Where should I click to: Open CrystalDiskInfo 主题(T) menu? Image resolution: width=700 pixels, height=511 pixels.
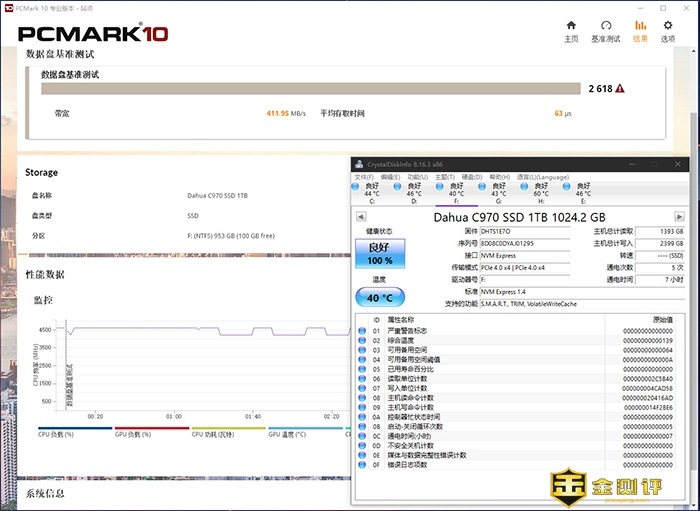click(x=445, y=177)
